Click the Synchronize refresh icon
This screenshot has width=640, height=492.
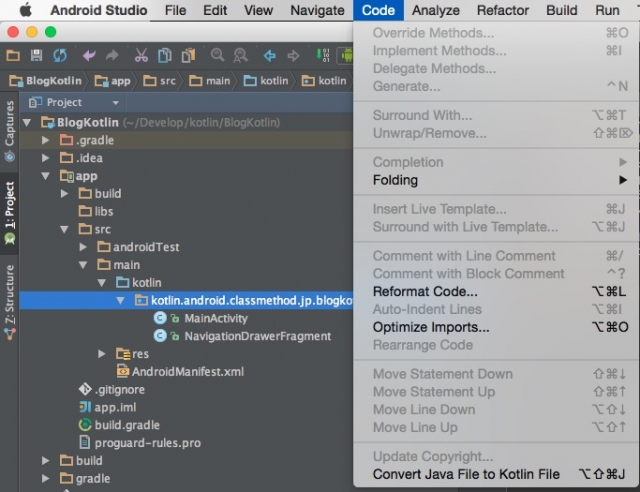[x=59, y=55]
